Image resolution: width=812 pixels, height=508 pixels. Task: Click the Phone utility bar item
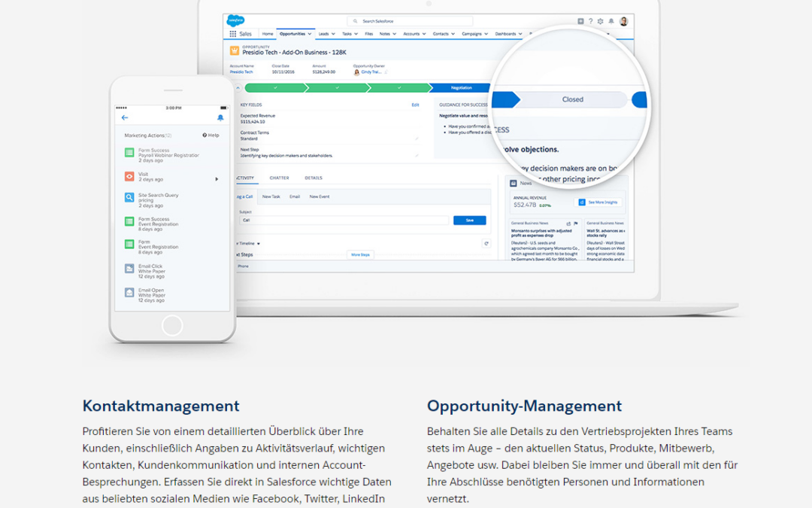243,266
